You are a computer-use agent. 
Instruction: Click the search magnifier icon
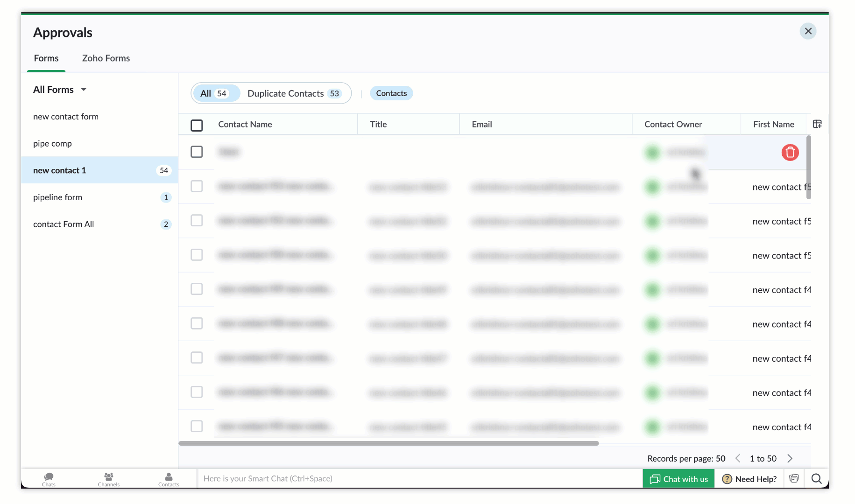[x=816, y=479]
